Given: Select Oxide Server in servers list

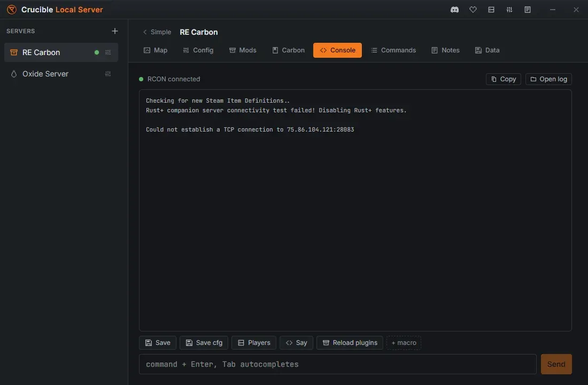Looking at the screenshot, I should coord(61,74).
